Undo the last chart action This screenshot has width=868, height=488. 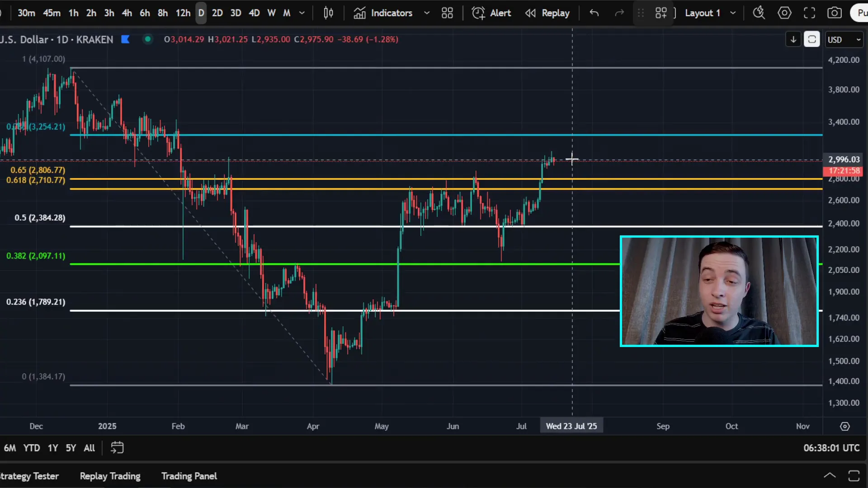(594, 13)
